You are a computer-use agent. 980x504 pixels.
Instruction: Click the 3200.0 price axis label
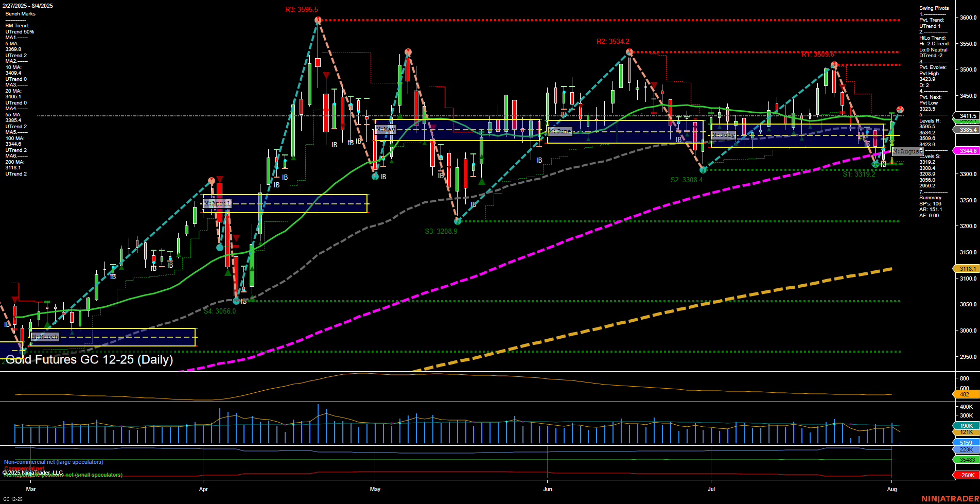pyautogui.click(x=968, y=227)
